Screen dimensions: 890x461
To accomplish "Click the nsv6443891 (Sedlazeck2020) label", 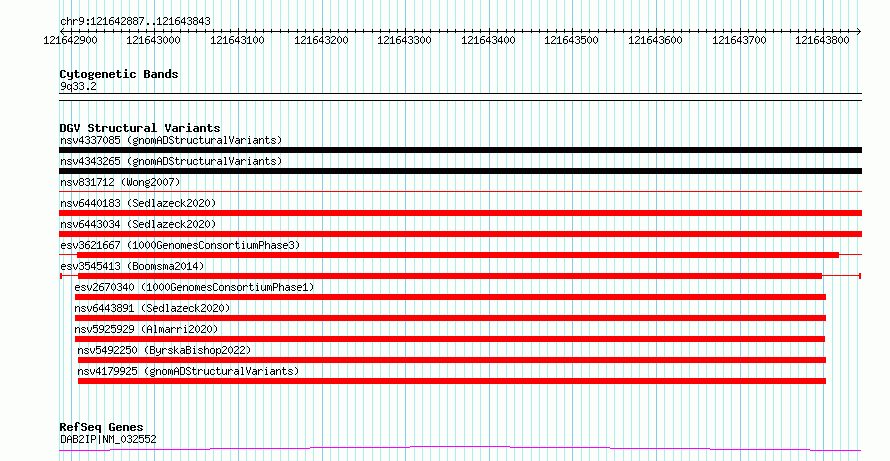I will click(152, 308).
